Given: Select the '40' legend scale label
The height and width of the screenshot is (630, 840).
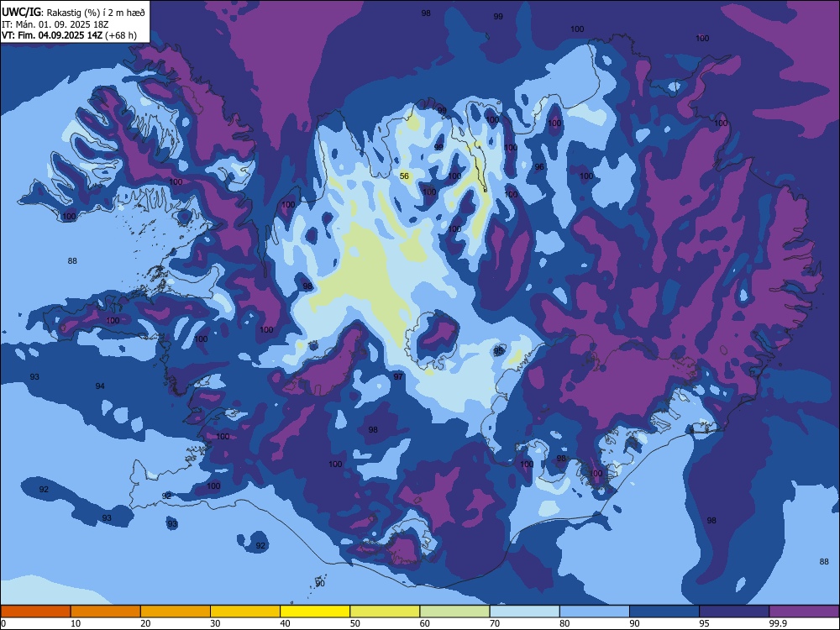Looking at the screenshot, I should click(x=285, y=623).
